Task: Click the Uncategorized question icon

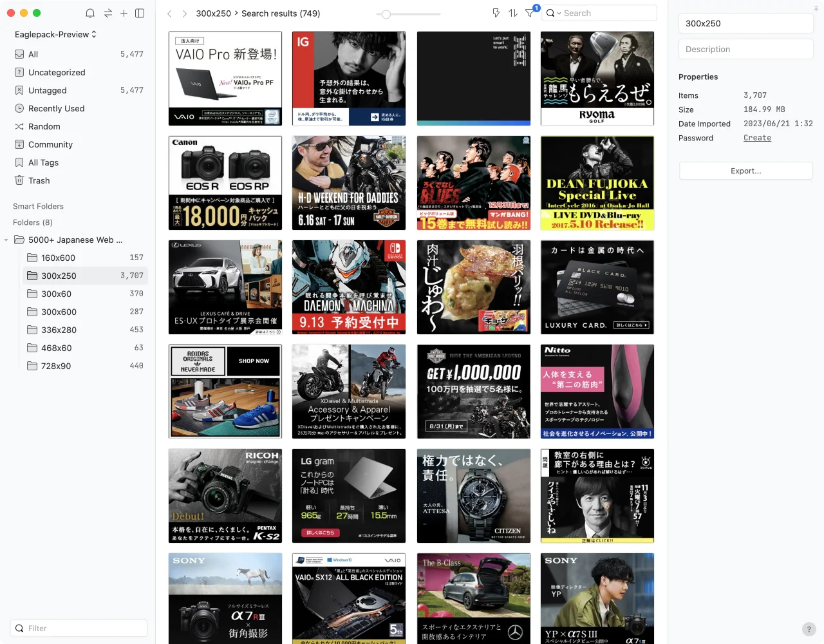Action: (x=19, y=72)
